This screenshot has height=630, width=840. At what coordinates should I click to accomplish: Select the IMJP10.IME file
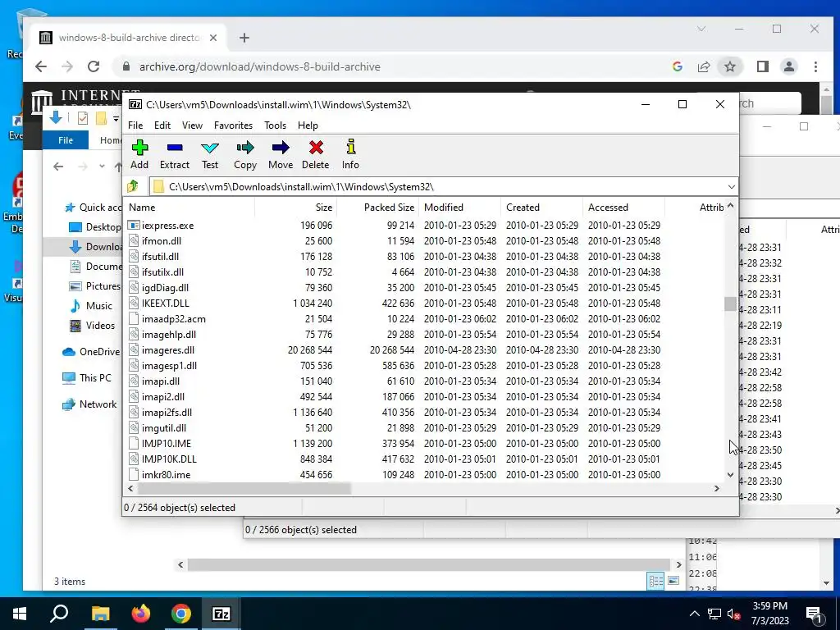166,444
